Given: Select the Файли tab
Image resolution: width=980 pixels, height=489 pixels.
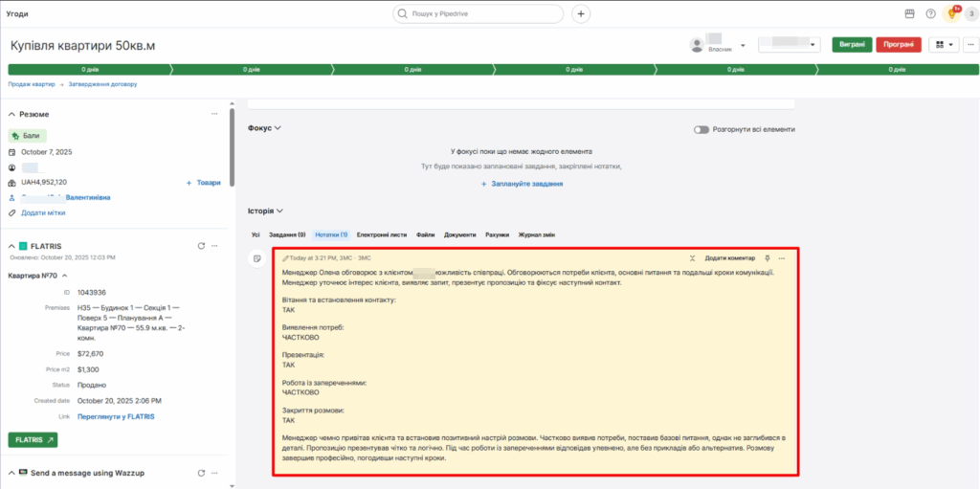Looking at the screenshot, I should pyautogui.click(x=425, y=235).
